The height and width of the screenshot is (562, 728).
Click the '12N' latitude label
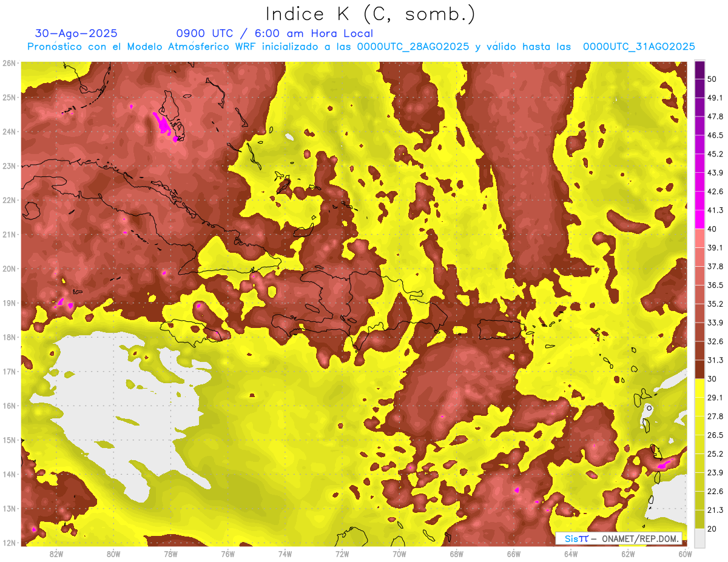[9, 543]
